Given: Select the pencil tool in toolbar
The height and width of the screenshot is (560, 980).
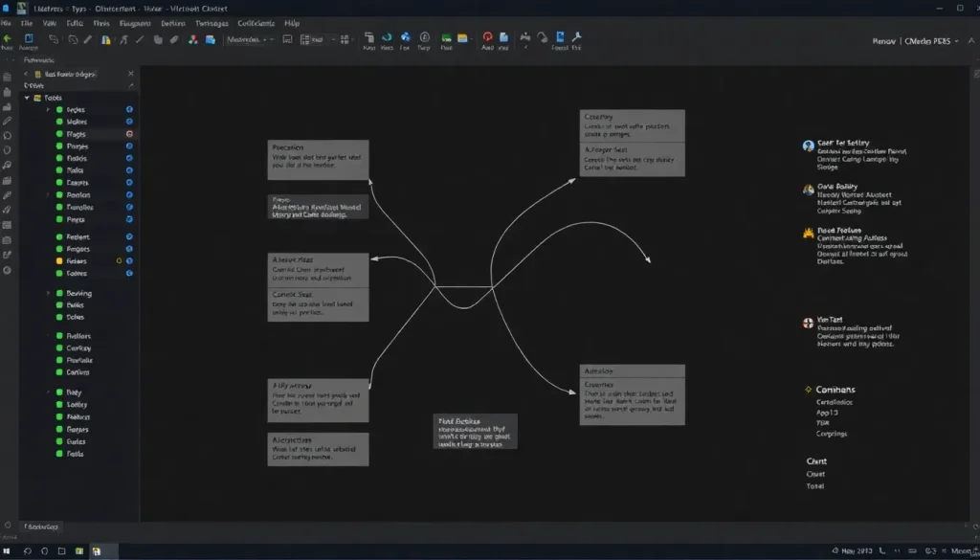Looking at the screenshot, I should tap(88, 40).
